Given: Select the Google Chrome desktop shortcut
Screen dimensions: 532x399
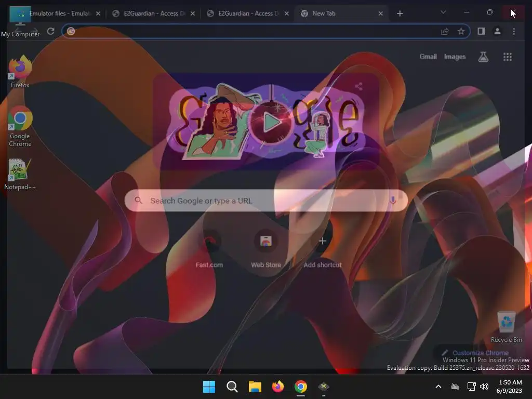Looking at the screenshot, I should (20, 126).
